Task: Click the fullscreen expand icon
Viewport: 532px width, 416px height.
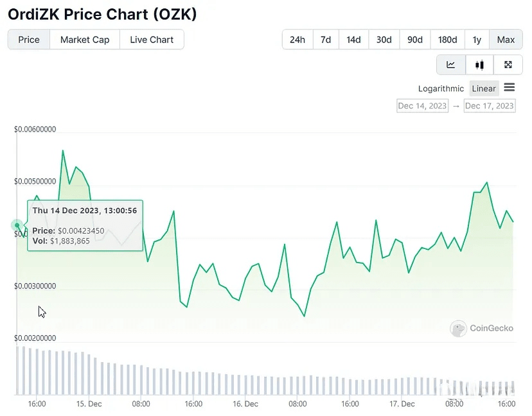Action: [x=508, y=65]
